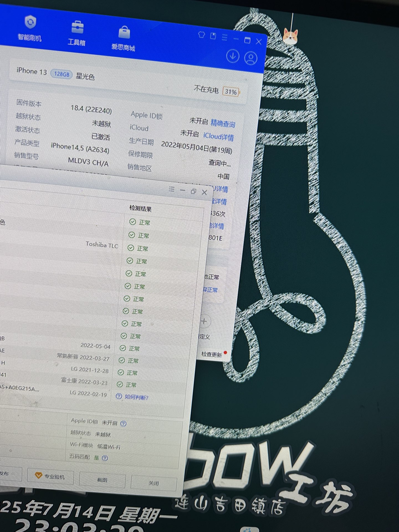Click the 如何判断? help link

(x=136, y=397)
